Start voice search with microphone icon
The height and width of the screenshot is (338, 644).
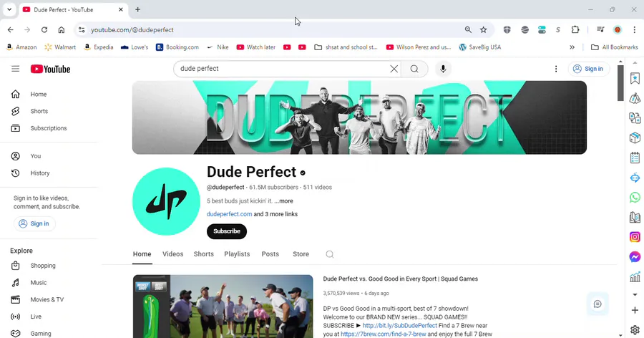pos(443,69)
